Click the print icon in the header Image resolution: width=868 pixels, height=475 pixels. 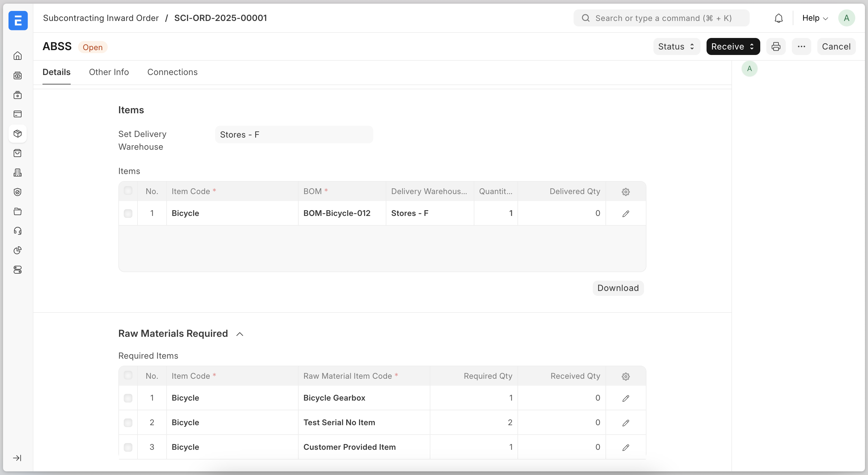[x=776, y=46]
